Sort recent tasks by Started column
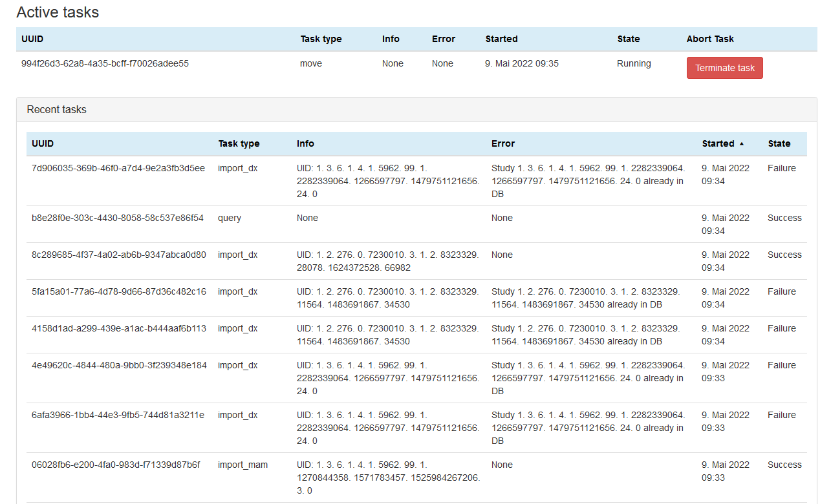Viewport: 831px width, 504px height. click(718, 143)
